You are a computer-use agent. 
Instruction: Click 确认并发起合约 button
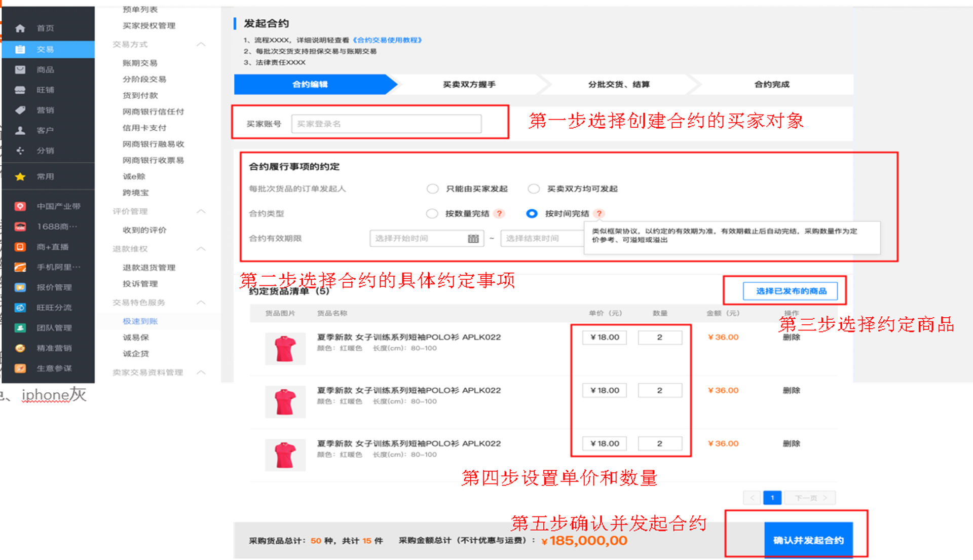click(808, 540)
